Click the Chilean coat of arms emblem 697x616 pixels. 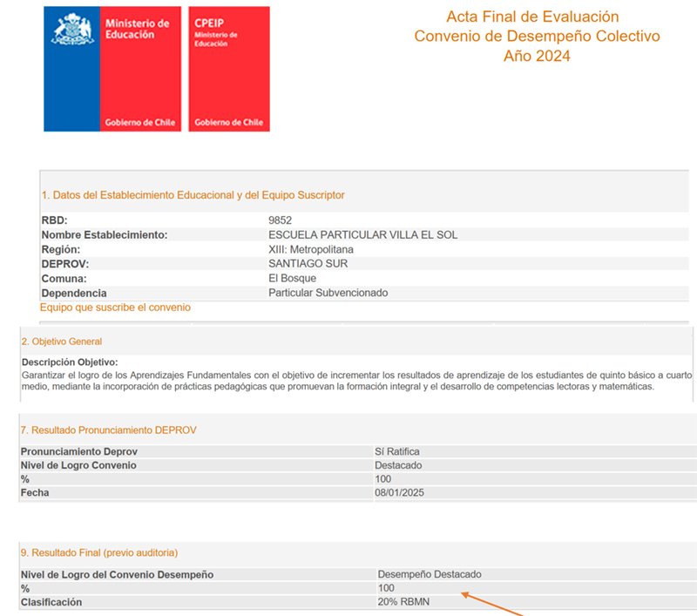[71, 30]
